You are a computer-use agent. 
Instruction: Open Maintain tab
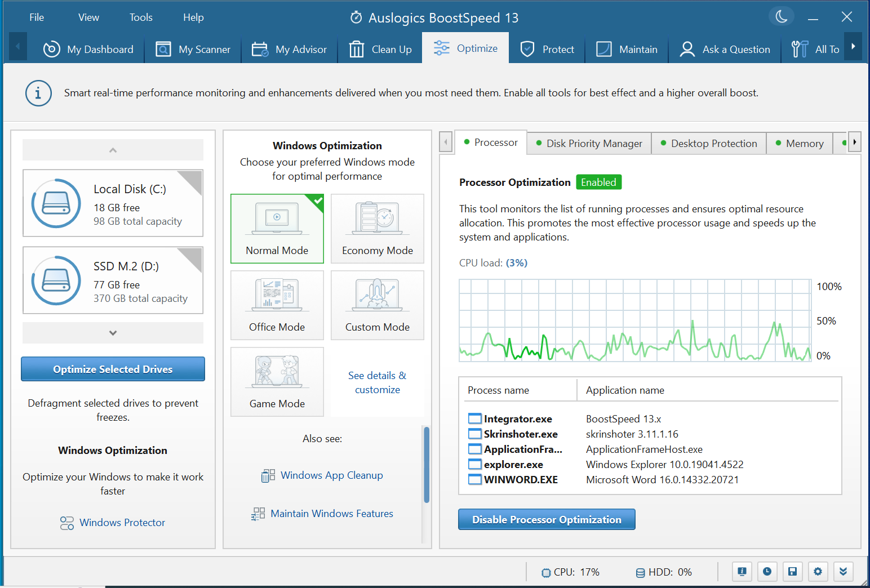(627, 50)
